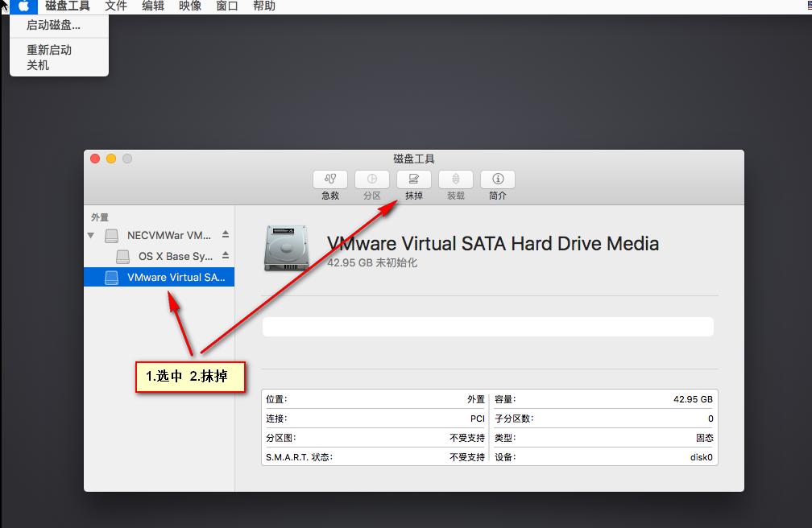
Task: Click the empty partition usage bar
Action: click(488, 327)
